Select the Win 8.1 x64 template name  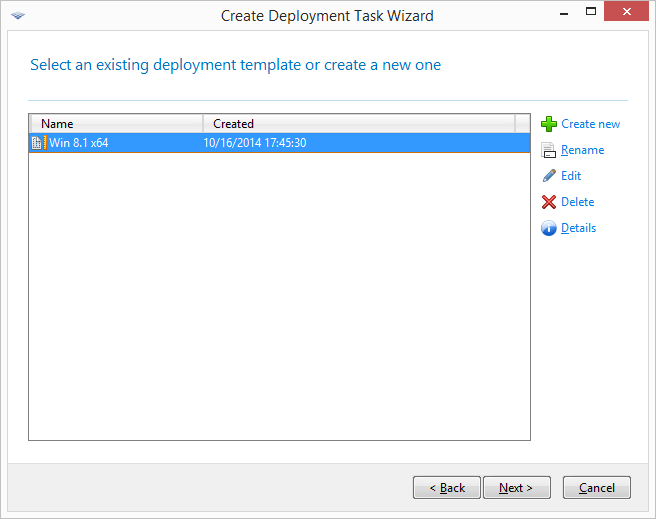click(79, 143)
